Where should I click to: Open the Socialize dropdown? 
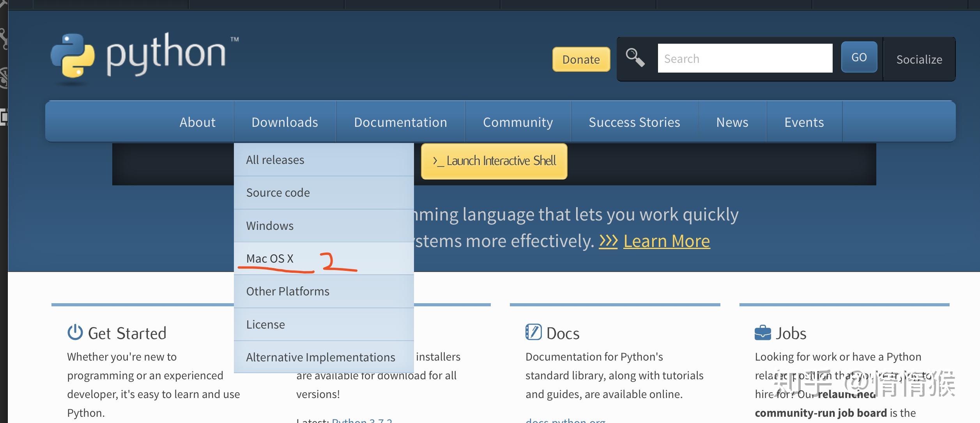pyautogui.click(x=919, y=59)
